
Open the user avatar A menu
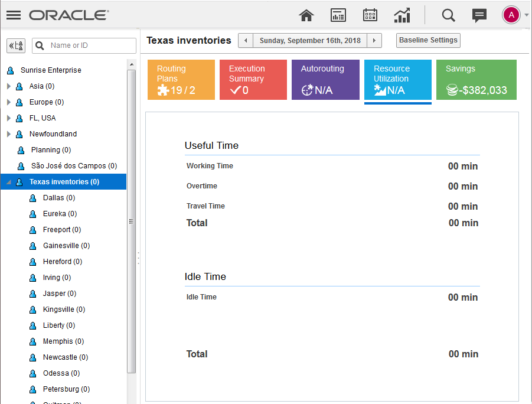(x=511, y=15)
